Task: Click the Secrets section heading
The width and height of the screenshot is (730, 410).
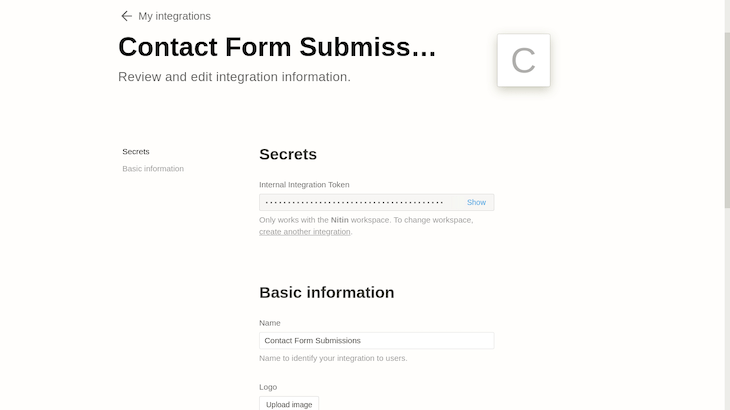Action: (x=288, y=155)
